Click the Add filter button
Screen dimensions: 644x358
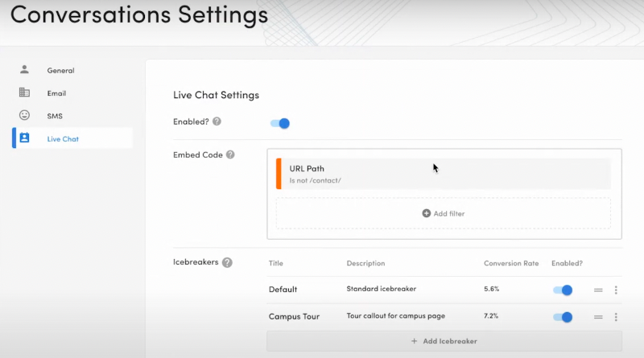(x=444, y=213)
